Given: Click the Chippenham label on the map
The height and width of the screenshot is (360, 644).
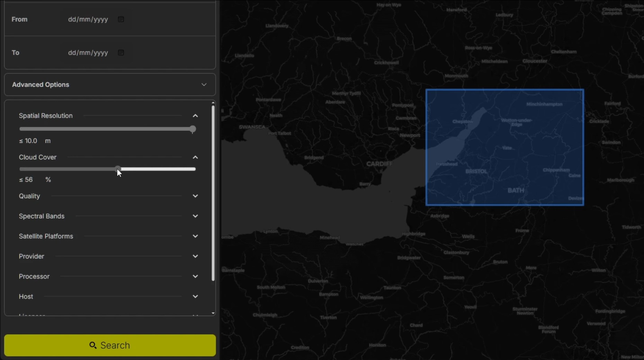Looking at the screenshot, I should 556,170.
